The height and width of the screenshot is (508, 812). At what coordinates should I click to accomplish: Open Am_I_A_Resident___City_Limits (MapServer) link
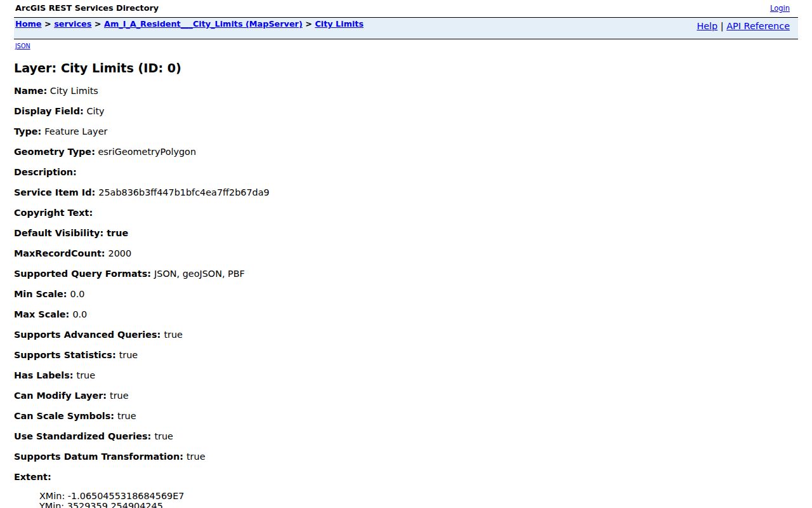click(x=203, y=24)
